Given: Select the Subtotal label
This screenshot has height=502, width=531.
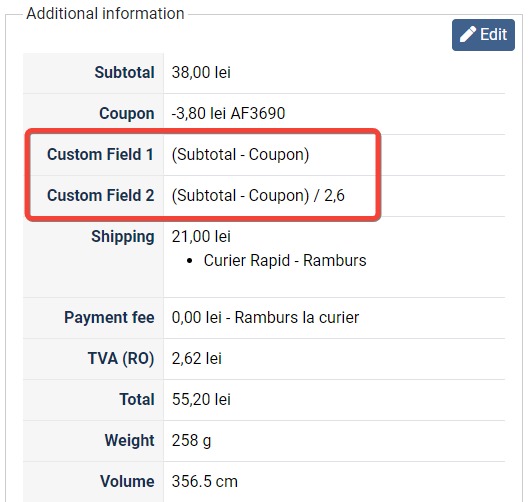Looking at the screenshot, I should pyautogui.click(x=124, y=72).
